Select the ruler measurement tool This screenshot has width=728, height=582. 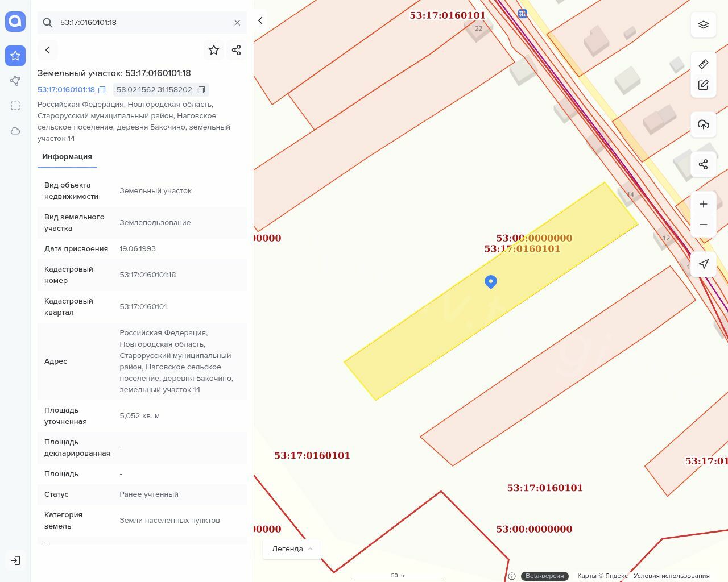coord(704,64)
